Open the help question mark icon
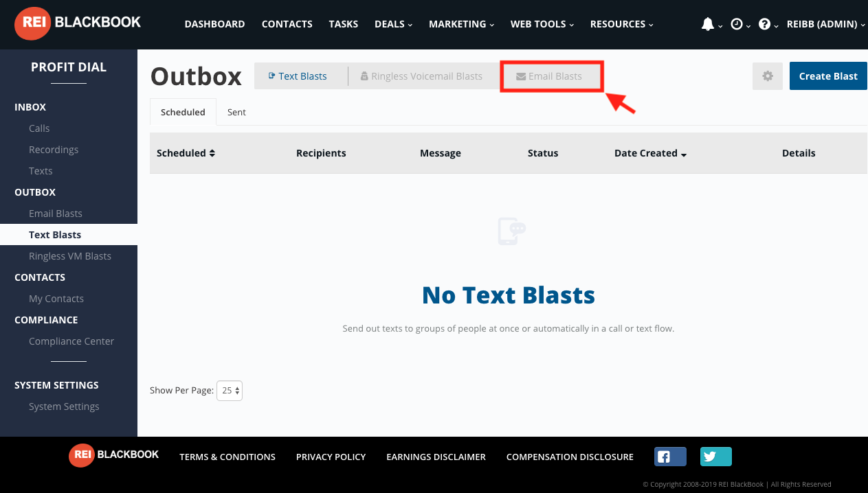This screenshot has height=493, width=868. coord(764,24)
